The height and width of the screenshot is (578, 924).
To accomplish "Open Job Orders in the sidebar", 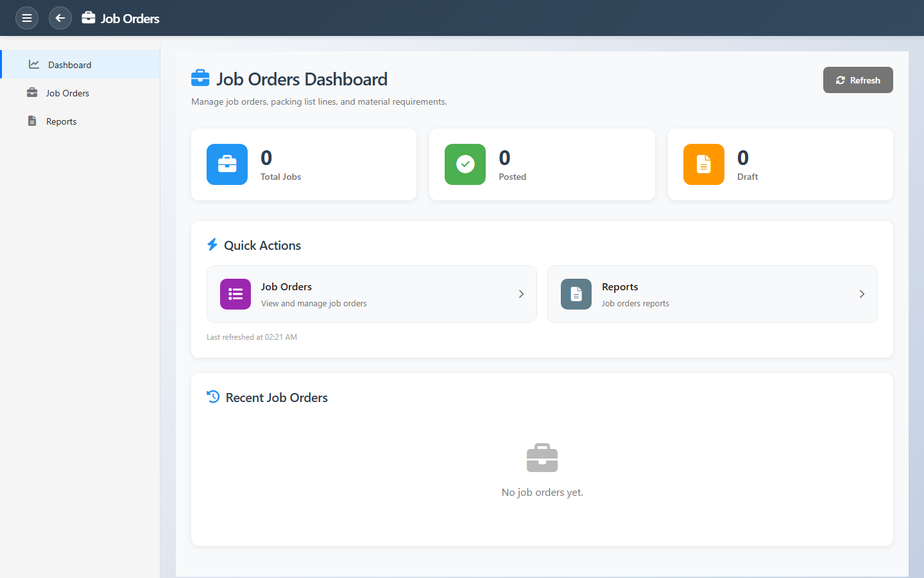I will [67, 93].
